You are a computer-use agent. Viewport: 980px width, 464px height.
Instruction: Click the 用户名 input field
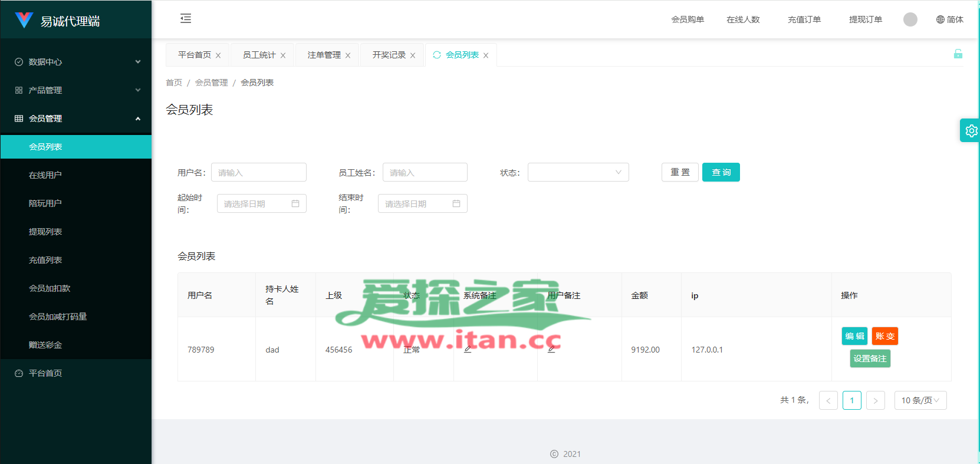click(258, 173)
